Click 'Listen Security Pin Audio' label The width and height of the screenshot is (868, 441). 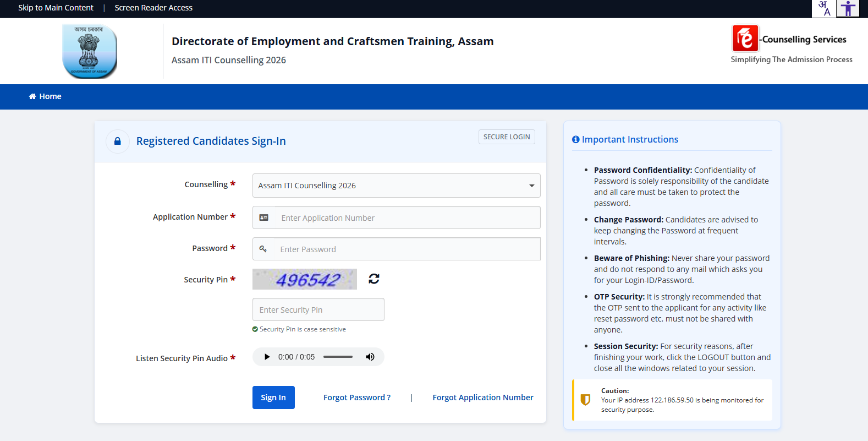(182, 358)
